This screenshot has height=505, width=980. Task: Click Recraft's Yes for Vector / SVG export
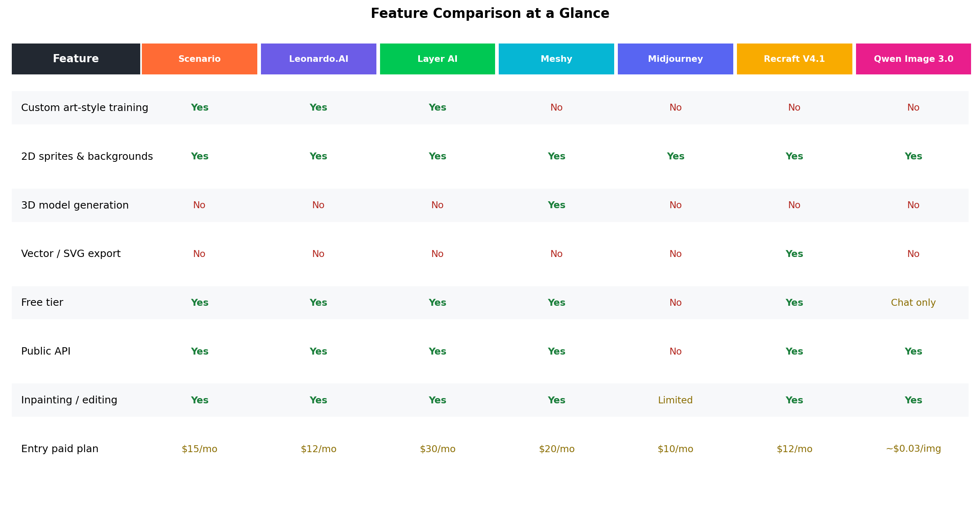795,254
